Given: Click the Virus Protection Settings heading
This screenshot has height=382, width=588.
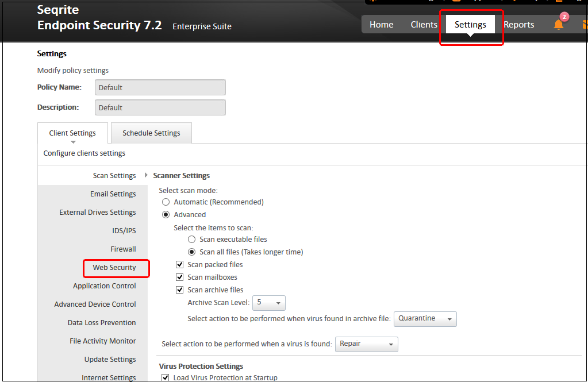Looking at the screenshot, I should 201,366.
